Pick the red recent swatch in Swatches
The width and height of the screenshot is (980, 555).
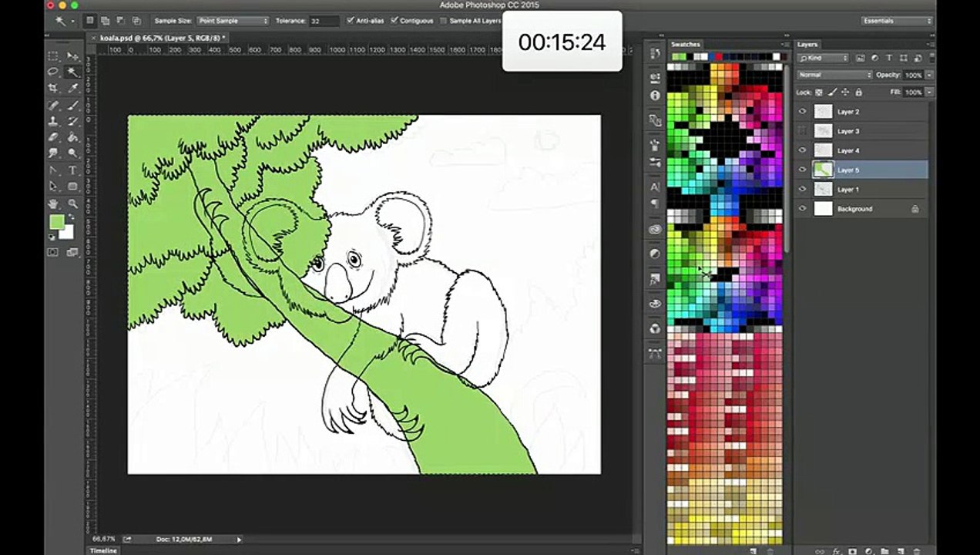719,56
